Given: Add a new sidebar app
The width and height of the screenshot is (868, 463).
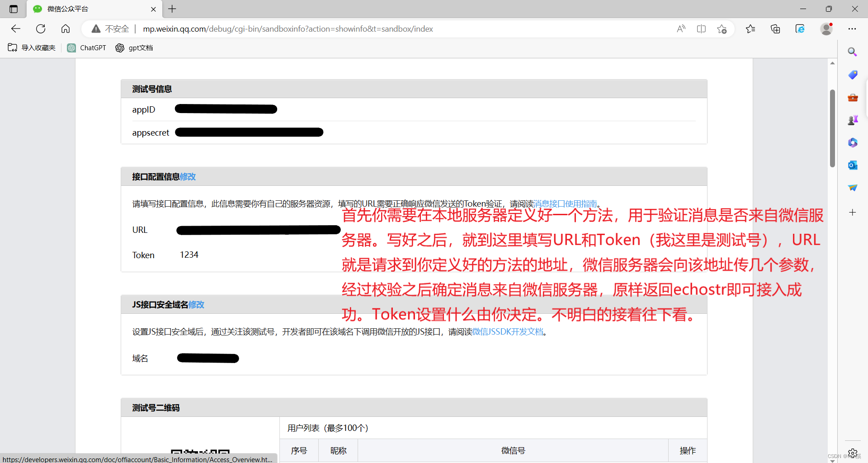Looking at the screenshot, I should 853,212.
